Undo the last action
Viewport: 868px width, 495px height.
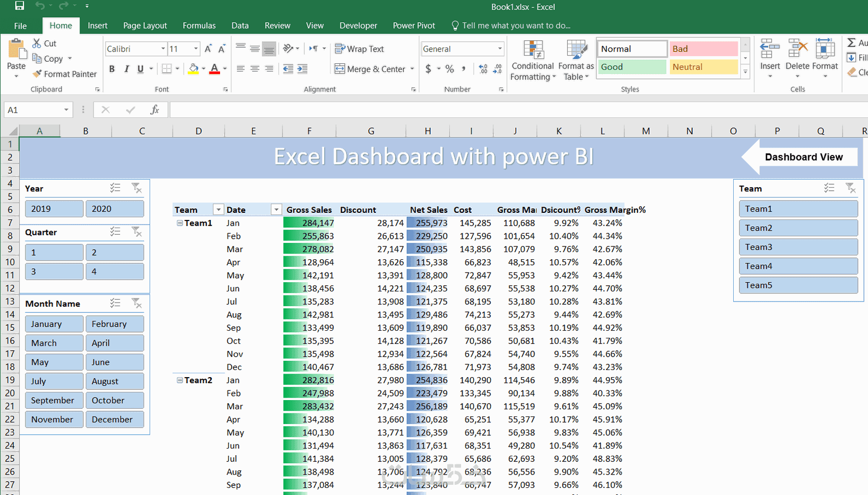pyautogui.click(x=40, y=6)
